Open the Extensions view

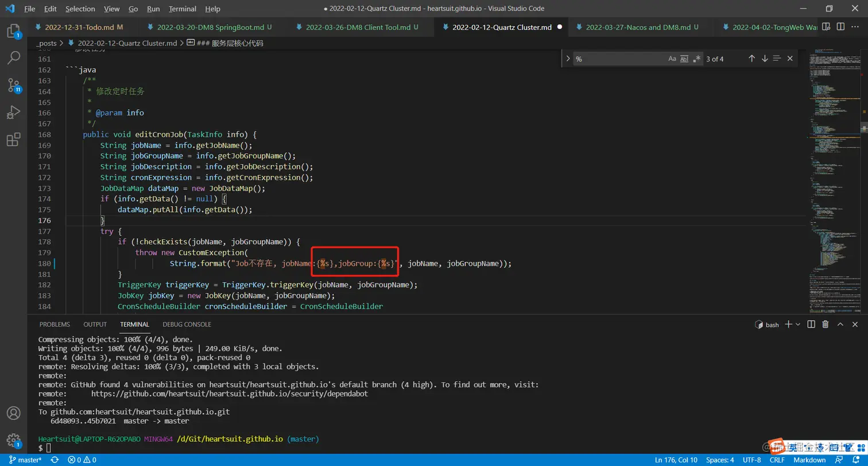point(13,139)
